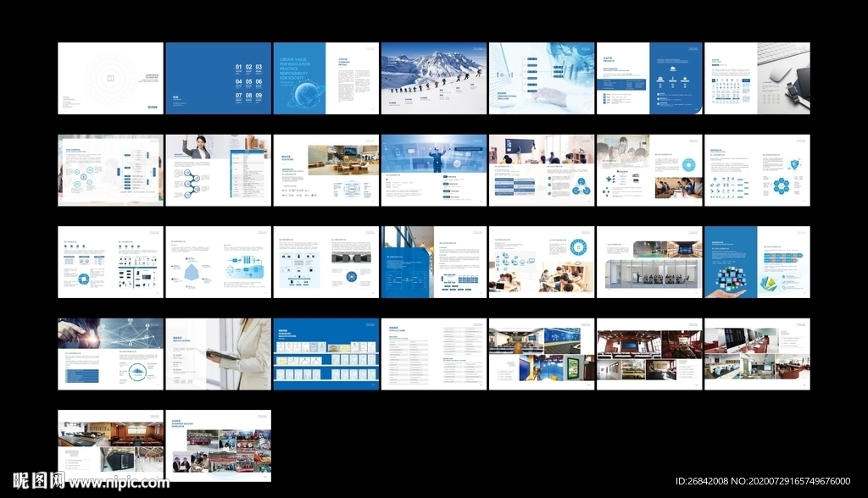Open the spread showing keyboard and mouse photo

(x=757, y=78)
